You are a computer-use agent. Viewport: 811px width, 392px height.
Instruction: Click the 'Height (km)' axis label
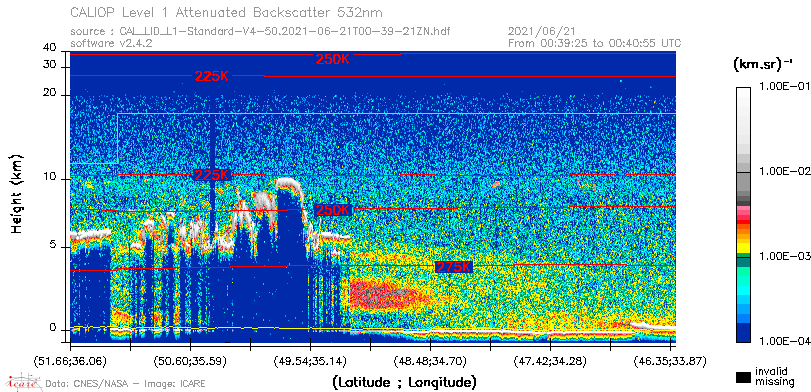pos(18,193)
